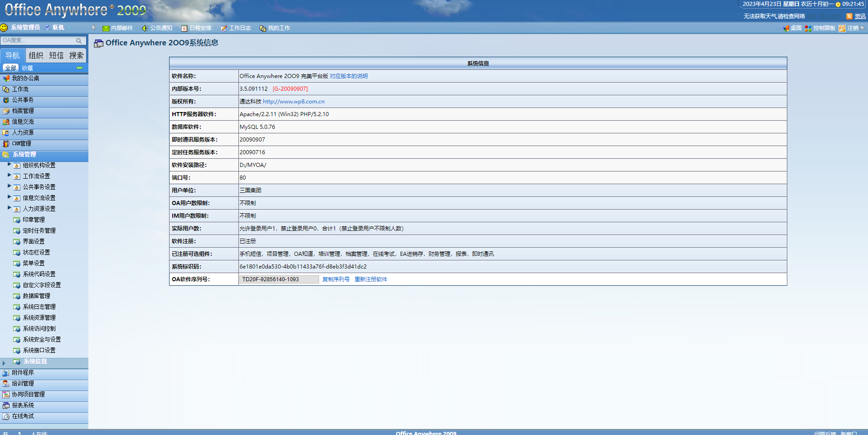Select the 收藏 favorites sub-tab
This screenshot has width=868, height=435.
coord(28,68)
